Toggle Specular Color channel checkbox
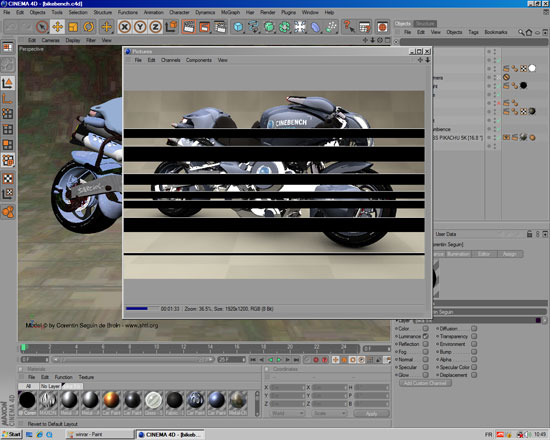The height and width of the screenshot is (440, 550). [x=474, y=367]
